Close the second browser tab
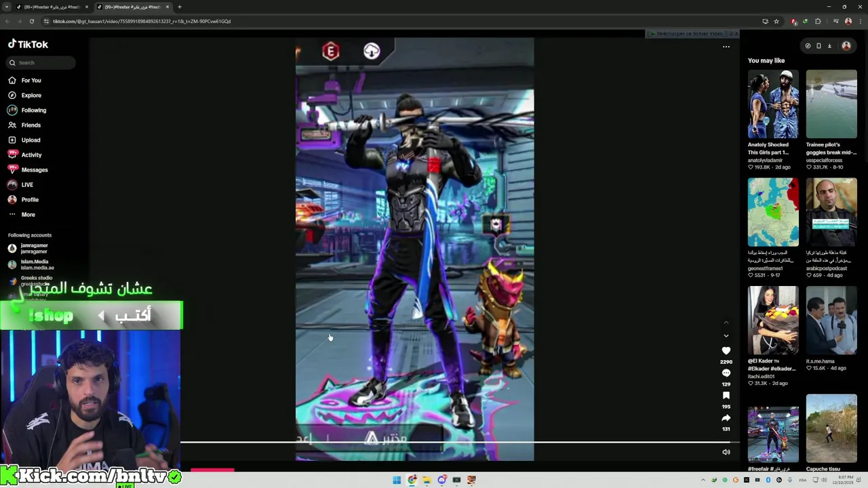The image size is (868, 488). click(167, 7)
